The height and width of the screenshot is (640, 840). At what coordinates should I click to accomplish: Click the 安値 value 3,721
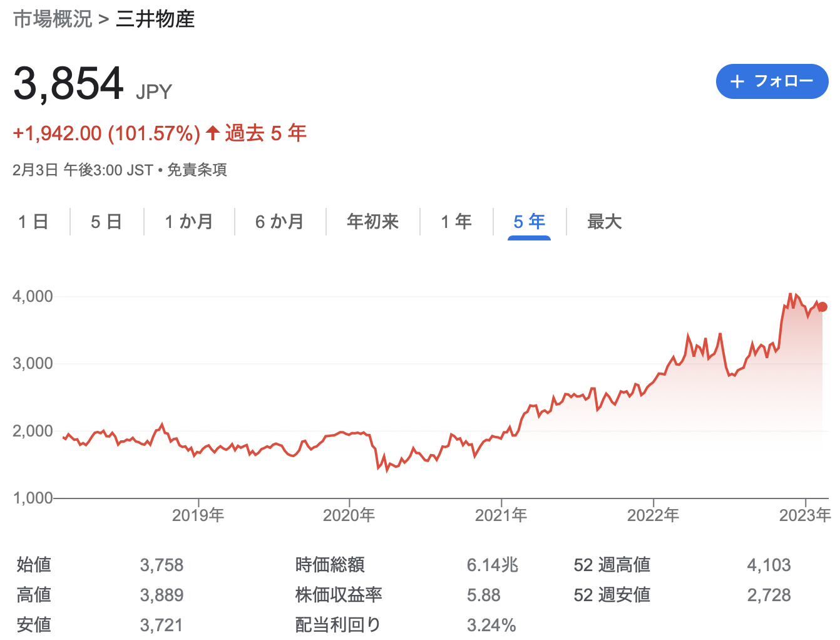click(161, 625)
